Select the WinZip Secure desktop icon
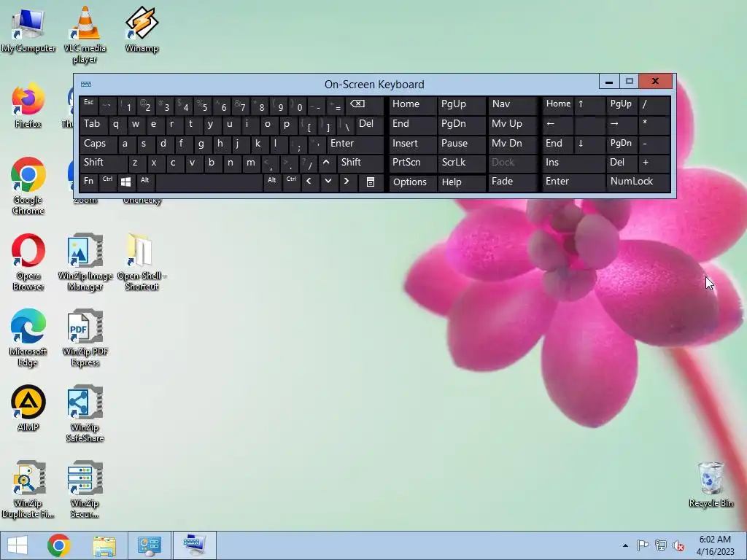Image resolution: width=747 pixels, height=560 pixels. pyautogui.click(x=85, y=489)
